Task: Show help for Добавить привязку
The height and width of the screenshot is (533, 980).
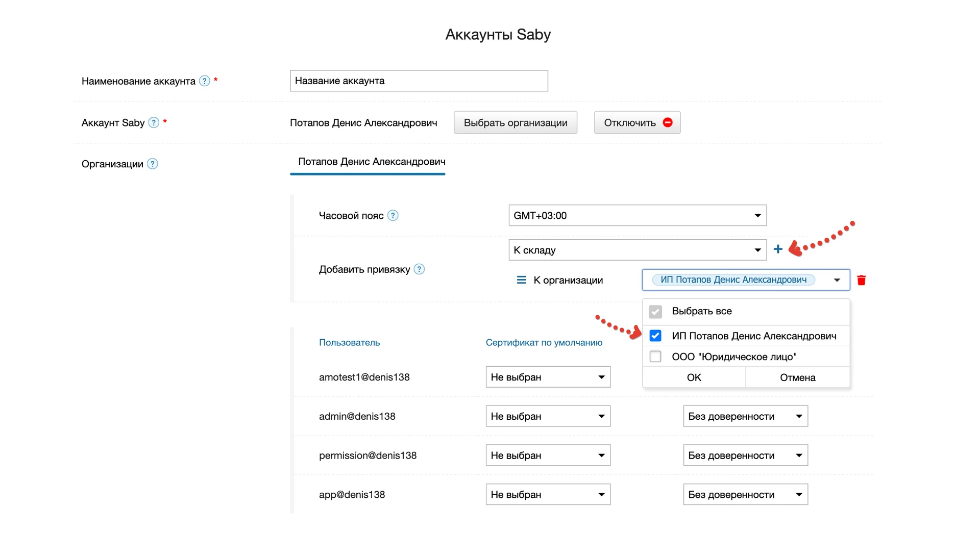Action: pos(419,269)
